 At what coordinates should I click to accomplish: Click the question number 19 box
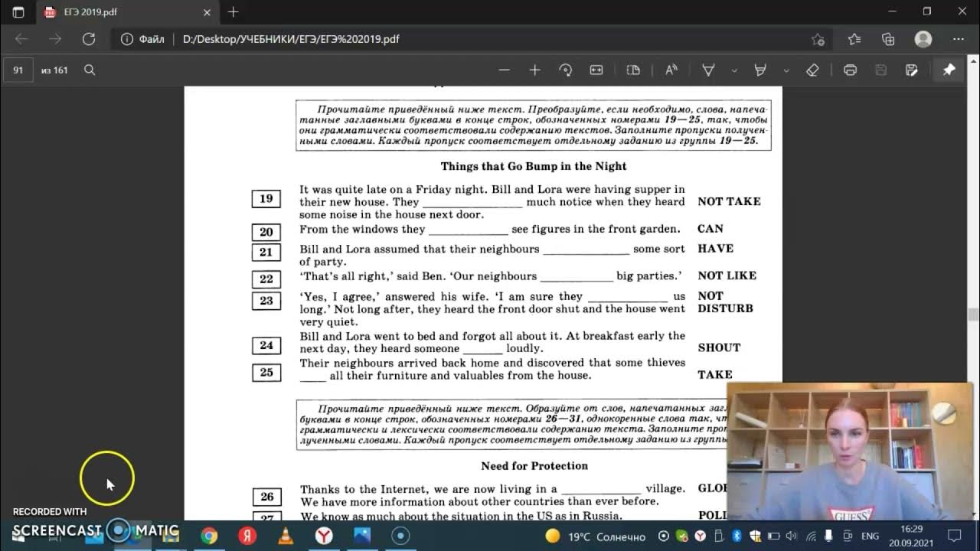pyautogui.click(x=266, y=199)
